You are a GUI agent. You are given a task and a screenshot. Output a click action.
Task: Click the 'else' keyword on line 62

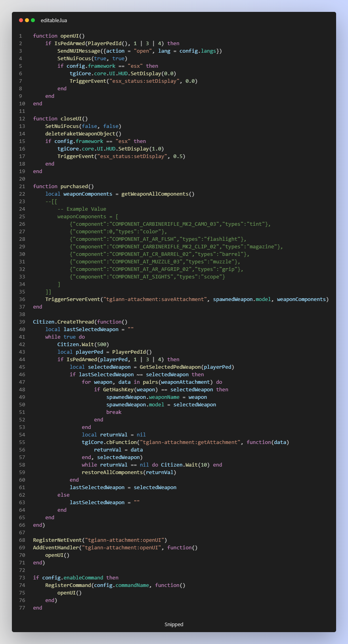coord(63,495)
